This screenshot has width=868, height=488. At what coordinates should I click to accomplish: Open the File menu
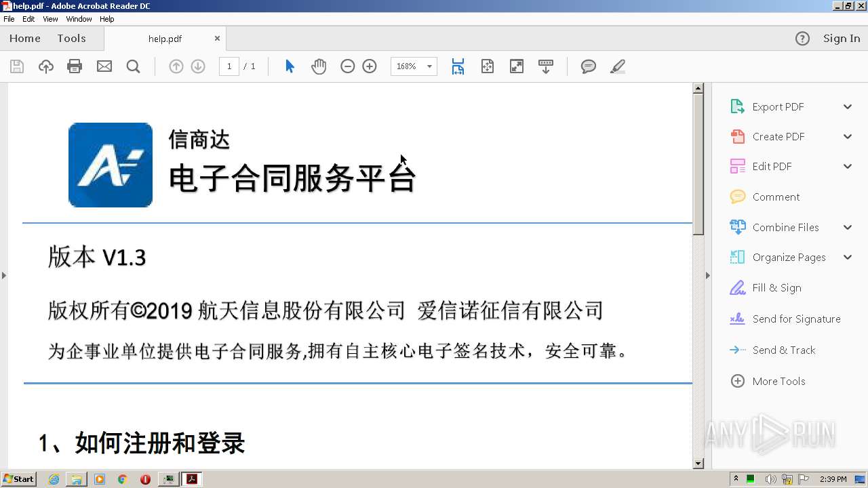[x=9, y=19]
